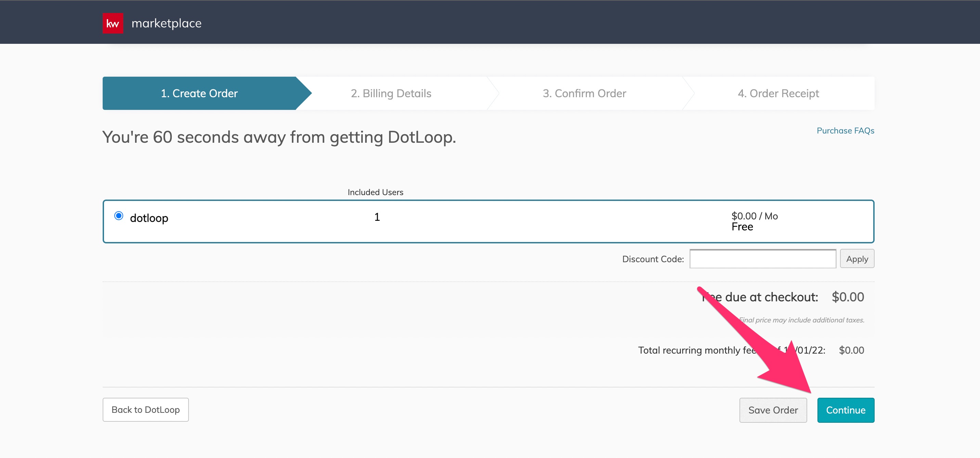Open the Order Receipt step

778,93
